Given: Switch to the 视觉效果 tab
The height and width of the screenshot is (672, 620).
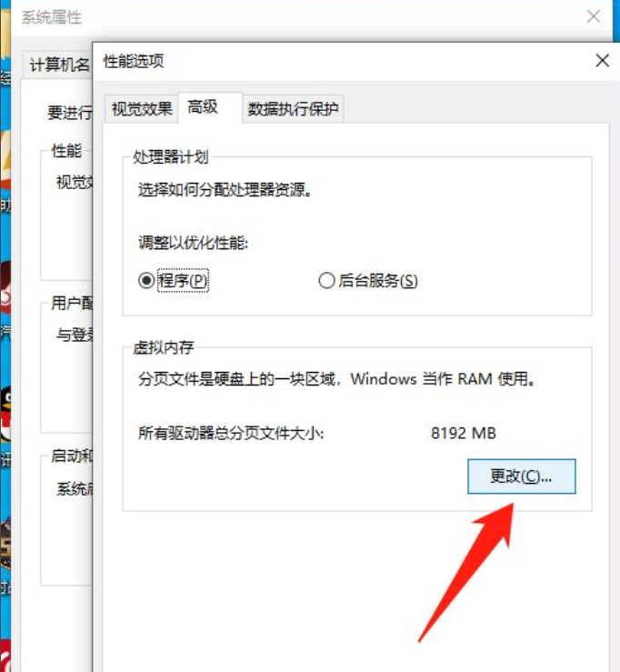Looking at the screenshot, I should click(x=142, y=109).
